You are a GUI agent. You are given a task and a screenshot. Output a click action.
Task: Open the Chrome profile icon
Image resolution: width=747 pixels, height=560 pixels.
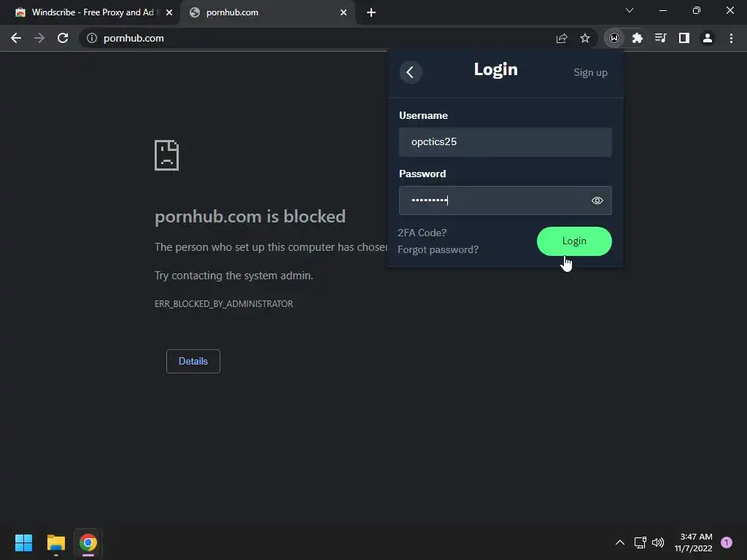pos(708,38)
